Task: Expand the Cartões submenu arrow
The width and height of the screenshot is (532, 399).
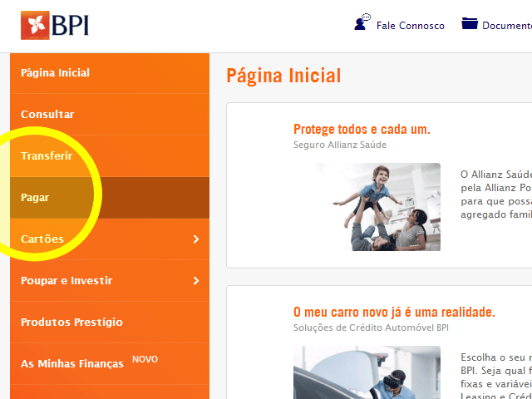Action: point(196,239)
